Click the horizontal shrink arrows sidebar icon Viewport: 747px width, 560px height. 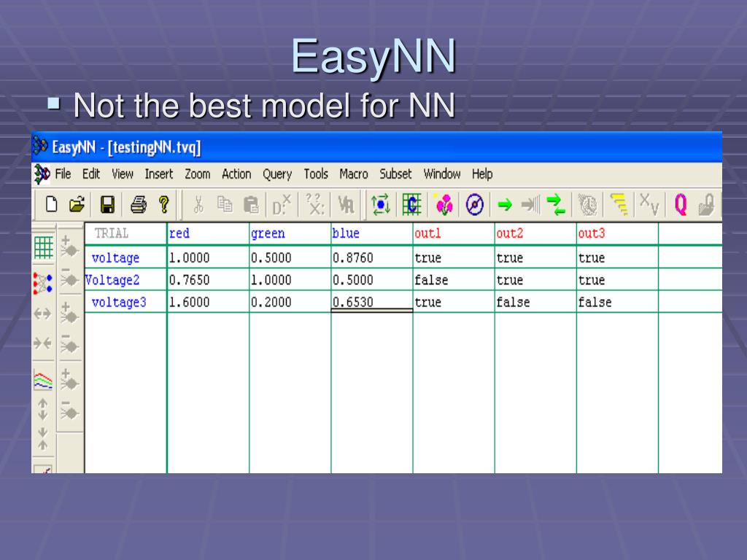(42, 343)
